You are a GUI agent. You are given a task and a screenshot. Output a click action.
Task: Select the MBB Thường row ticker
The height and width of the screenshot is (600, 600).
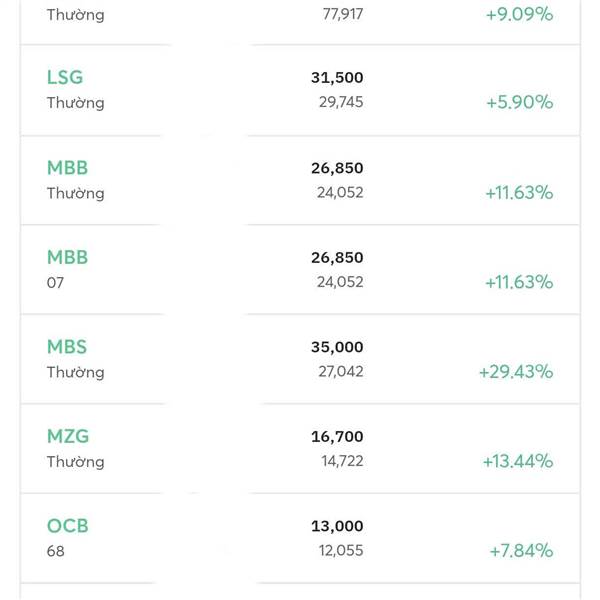[67, 168]
